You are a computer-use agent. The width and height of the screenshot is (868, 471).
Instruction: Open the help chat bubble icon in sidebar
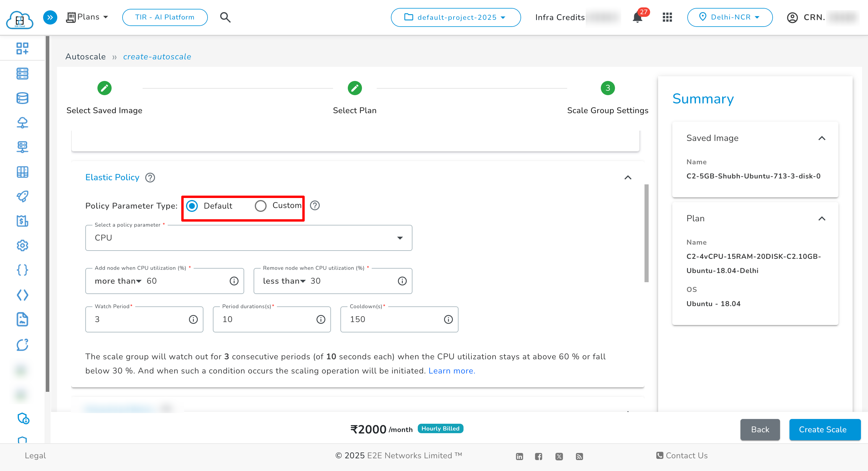(22, 345)
